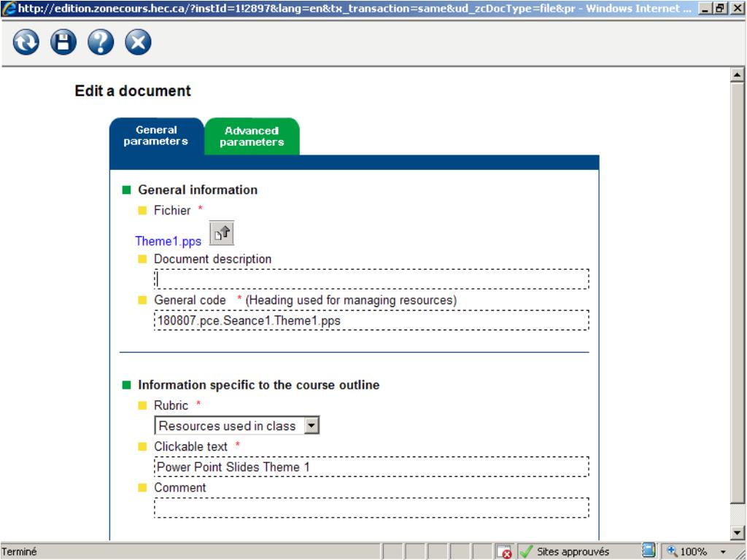
Task: Click the General information section heading
Action: [x=198, y=190]
